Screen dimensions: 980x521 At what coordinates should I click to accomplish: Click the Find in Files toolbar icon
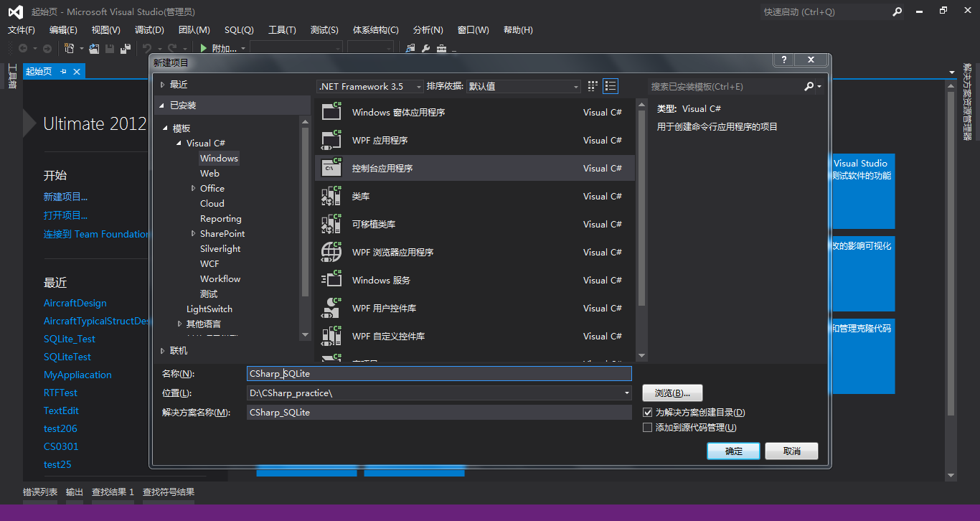pyautogui.click(x=410, y=48)
